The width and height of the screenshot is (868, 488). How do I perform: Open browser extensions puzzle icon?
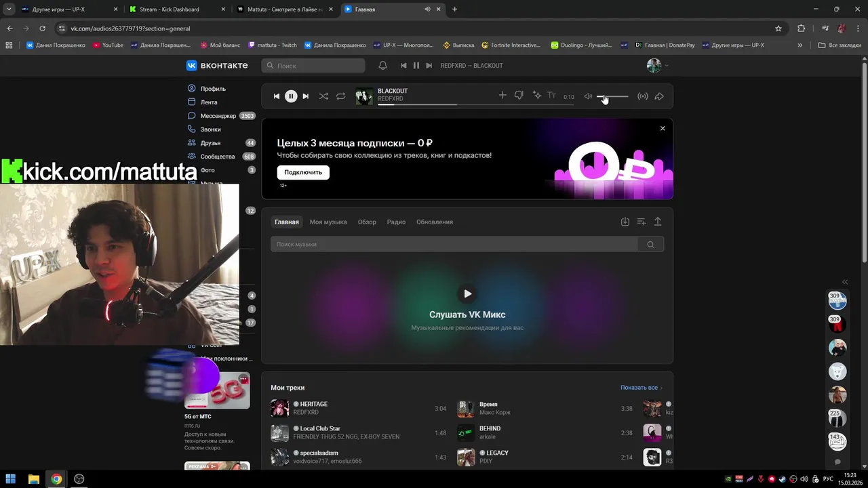(802, 28)
